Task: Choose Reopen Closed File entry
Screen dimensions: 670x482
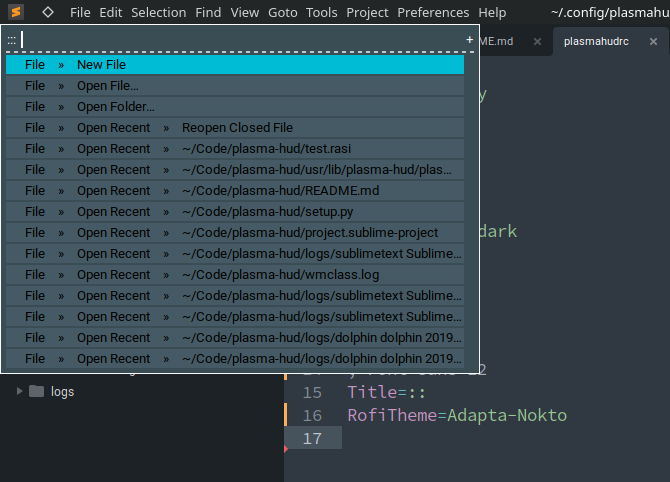Action: (x=235, y=127)
